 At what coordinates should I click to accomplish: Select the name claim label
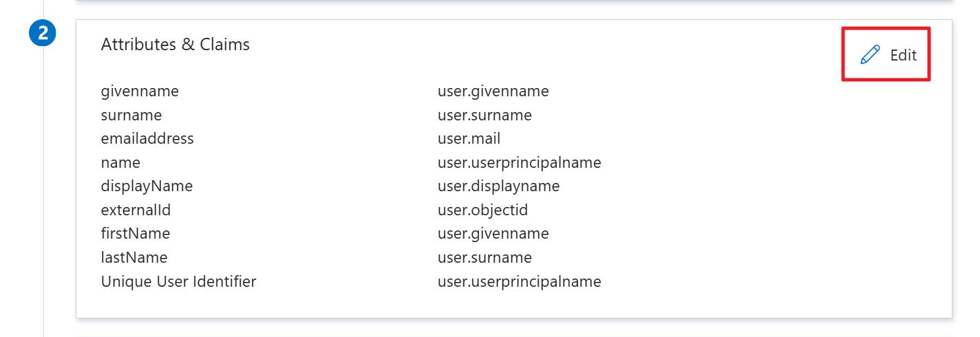point(120,163)
